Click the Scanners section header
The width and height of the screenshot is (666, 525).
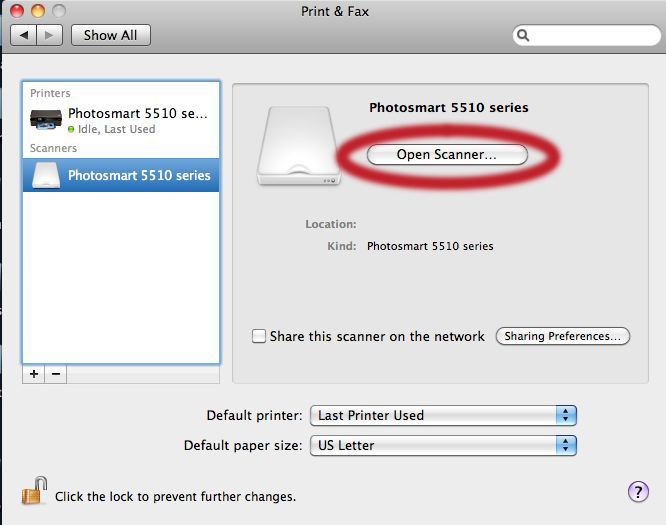tap(54, 148)
